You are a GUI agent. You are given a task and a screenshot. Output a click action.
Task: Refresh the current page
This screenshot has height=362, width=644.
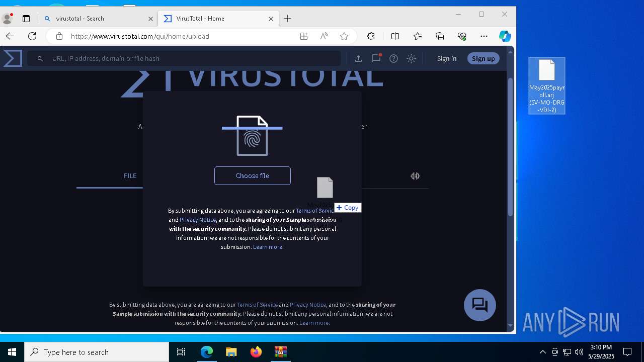(x=32, y=36)
